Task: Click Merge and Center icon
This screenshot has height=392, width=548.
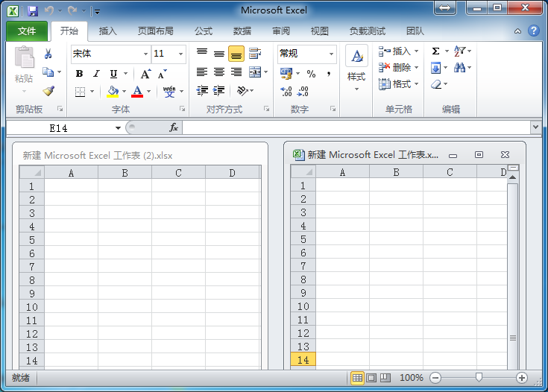Action: pyautogui.click(x=255, y=72)
